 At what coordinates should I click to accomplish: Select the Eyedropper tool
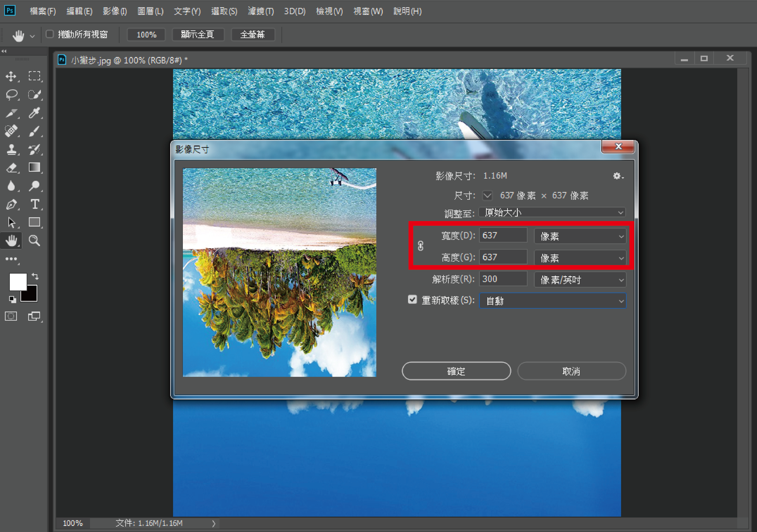click(34, 113)
